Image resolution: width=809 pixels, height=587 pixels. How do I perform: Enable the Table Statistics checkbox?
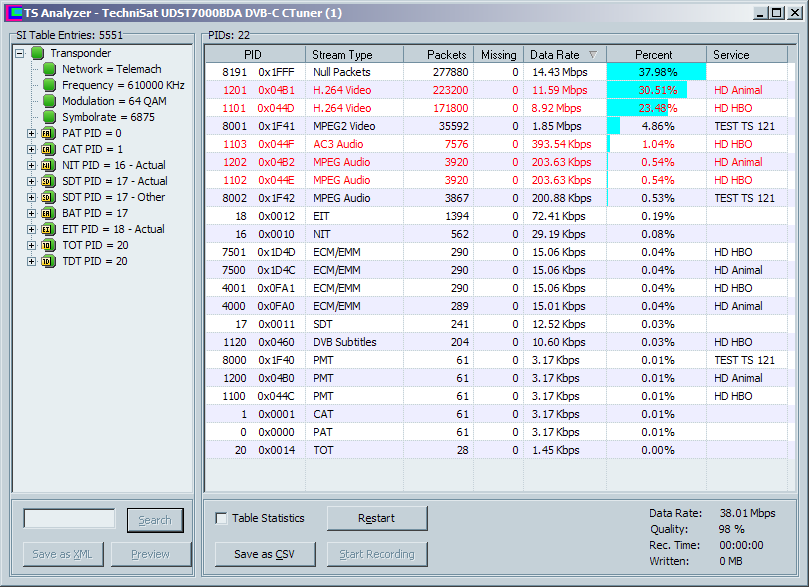coord(221,518)
